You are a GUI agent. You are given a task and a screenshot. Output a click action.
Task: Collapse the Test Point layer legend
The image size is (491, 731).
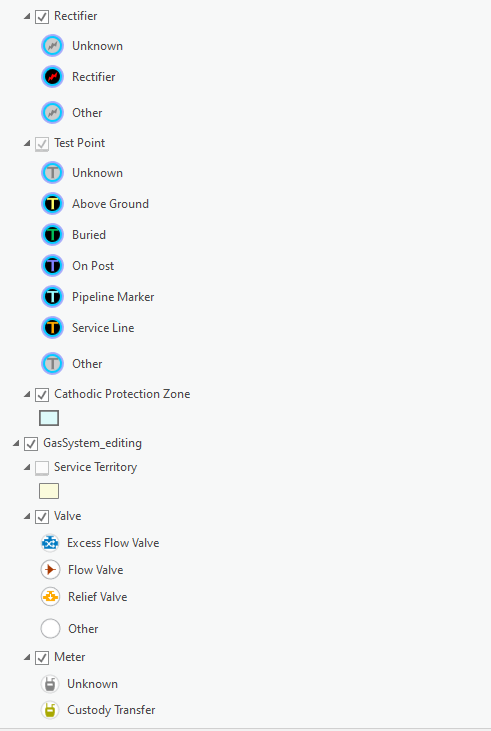click(x=27, y=144)
